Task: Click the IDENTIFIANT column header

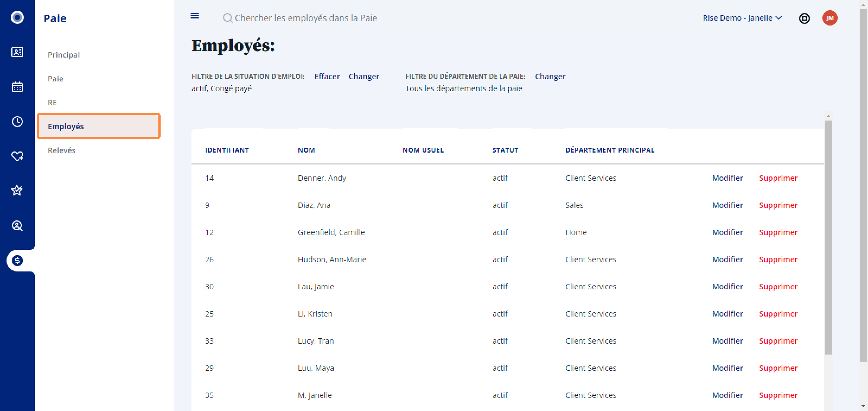Action: (227, 150)
